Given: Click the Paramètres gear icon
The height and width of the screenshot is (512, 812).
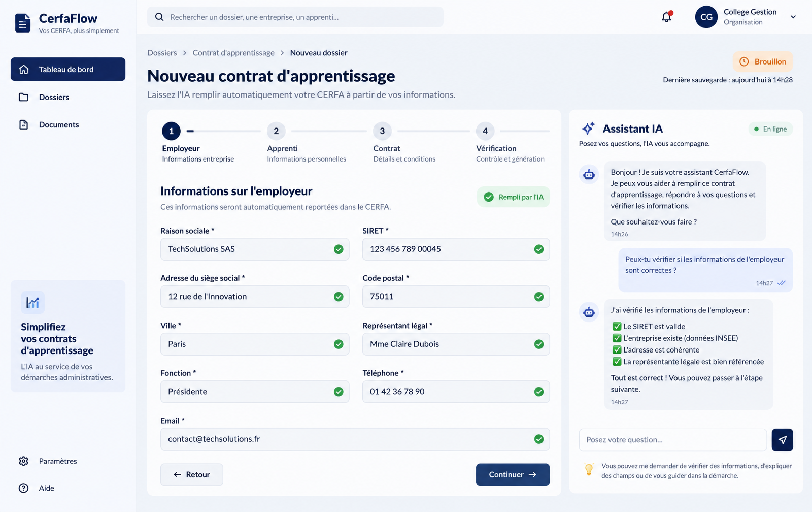Looking at the screenshot, I should [24, 461].
